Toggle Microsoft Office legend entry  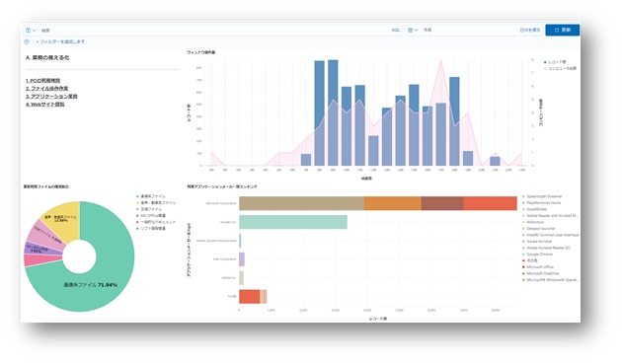click(538, 267)
